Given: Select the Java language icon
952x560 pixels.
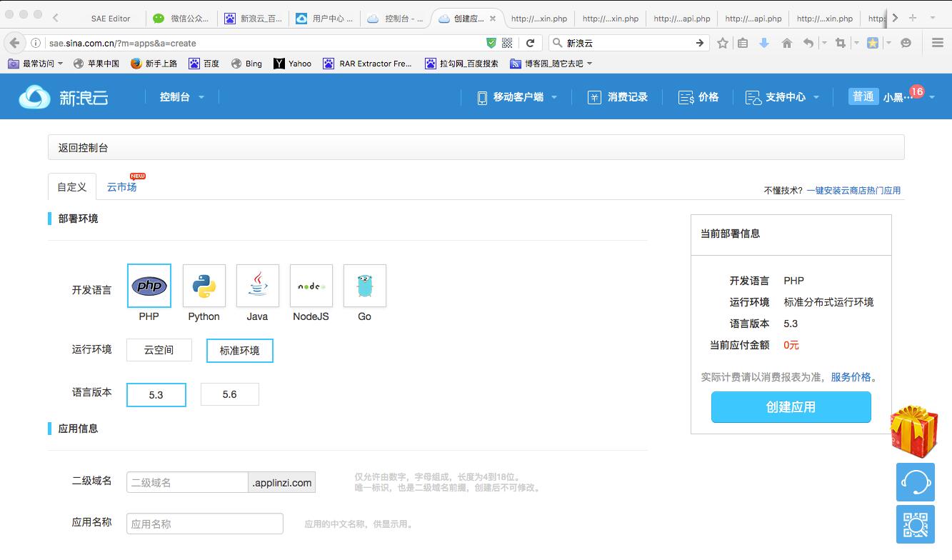Looking at the screenshot, I should point(258,286).
